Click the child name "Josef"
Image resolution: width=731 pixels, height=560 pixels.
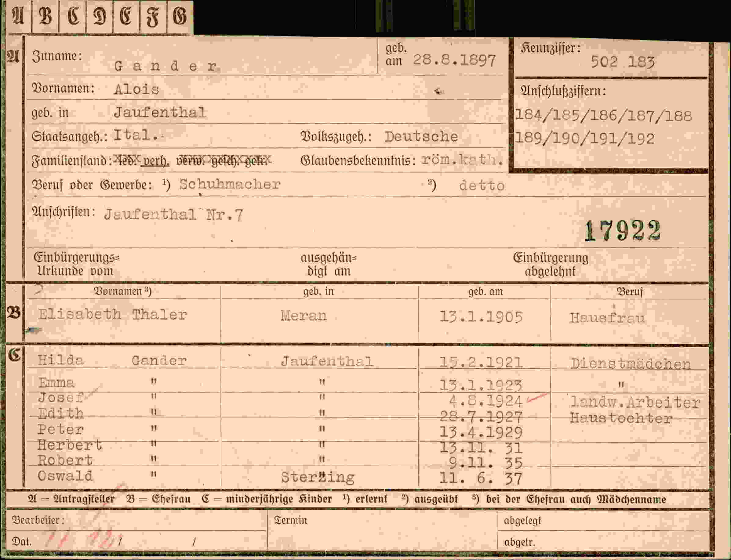click(x=60, y=398)
